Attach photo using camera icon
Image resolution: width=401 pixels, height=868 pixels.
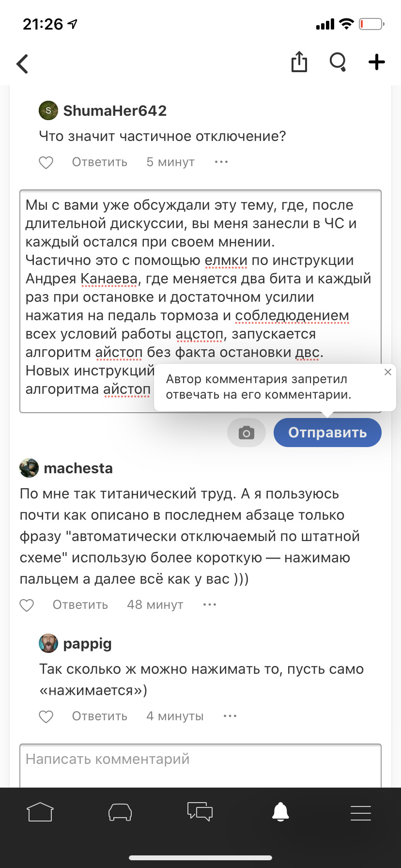tap(247, 433)
